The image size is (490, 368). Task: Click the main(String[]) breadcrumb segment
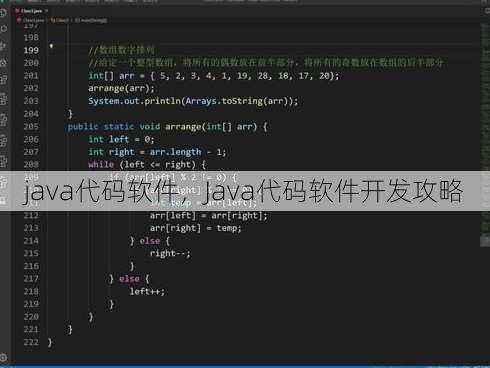point(91,20)
